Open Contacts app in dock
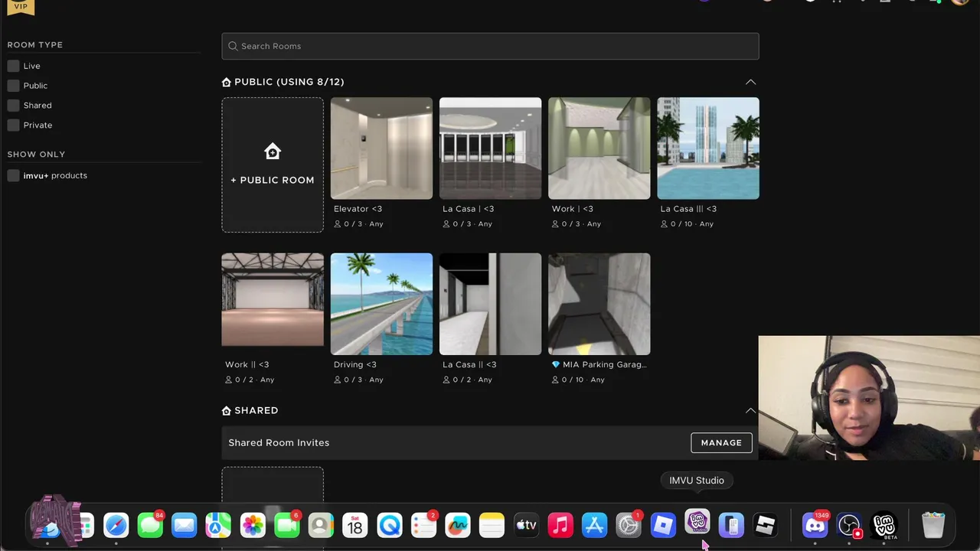980x551 pixels. pos(321,525)
